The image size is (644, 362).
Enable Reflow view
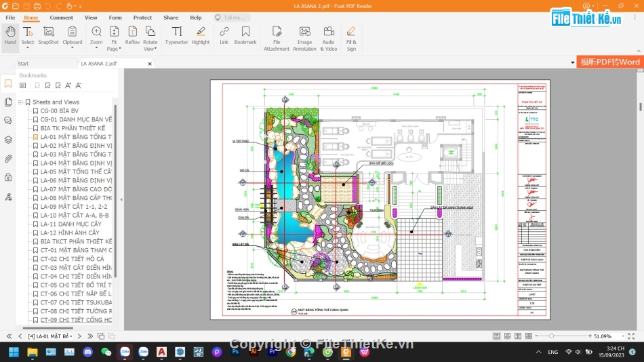click(132, 36)
